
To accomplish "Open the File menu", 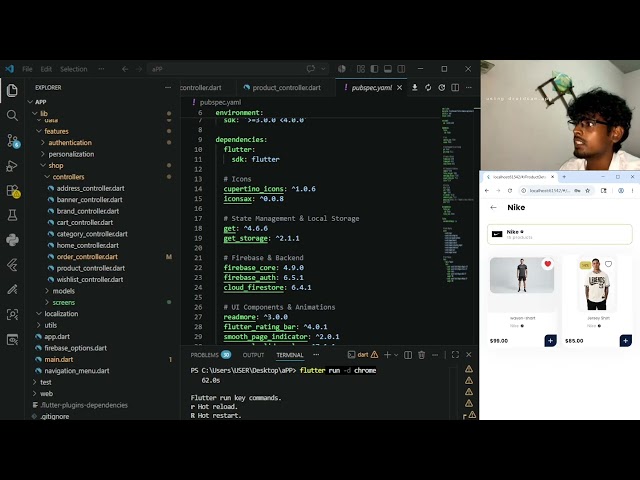I will pyautogui.click(x=27, y=69).
